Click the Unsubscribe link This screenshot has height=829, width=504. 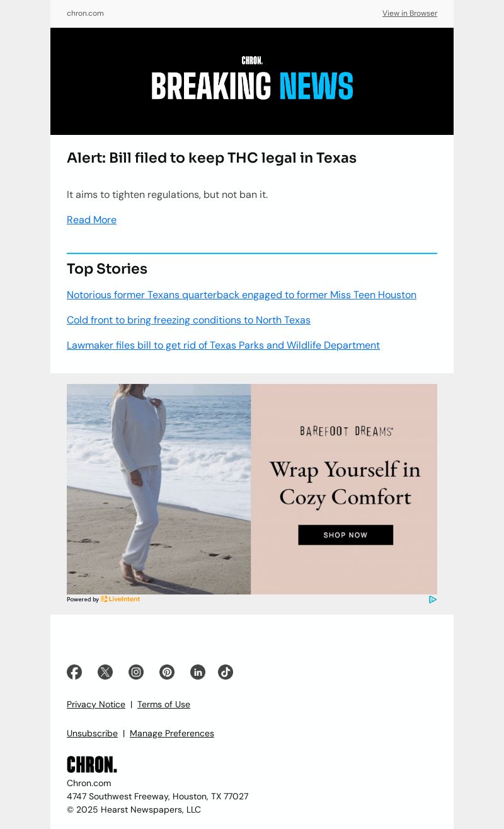[92, 733]
